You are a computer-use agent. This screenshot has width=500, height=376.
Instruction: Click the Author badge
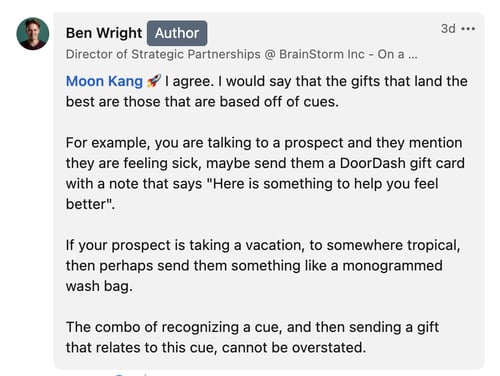point(177,33)
